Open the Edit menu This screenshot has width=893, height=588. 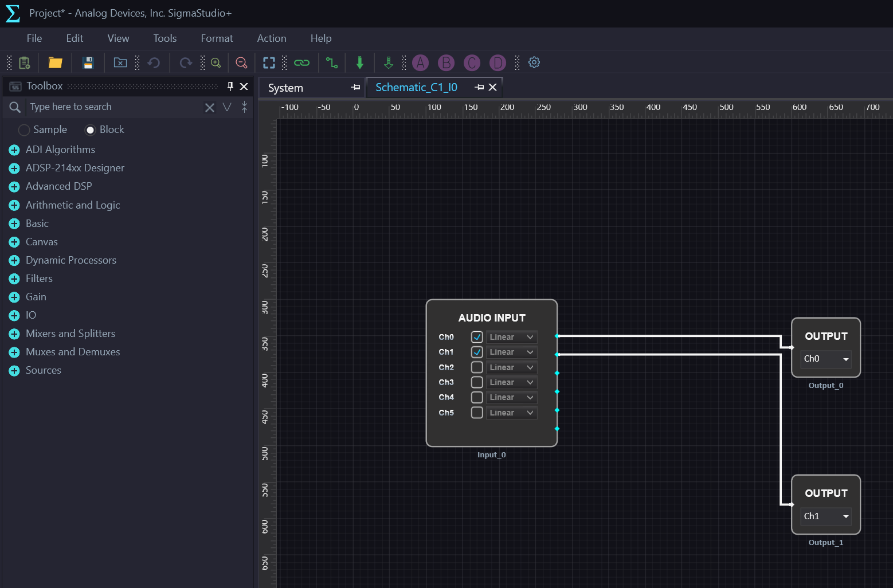(75, 38)
